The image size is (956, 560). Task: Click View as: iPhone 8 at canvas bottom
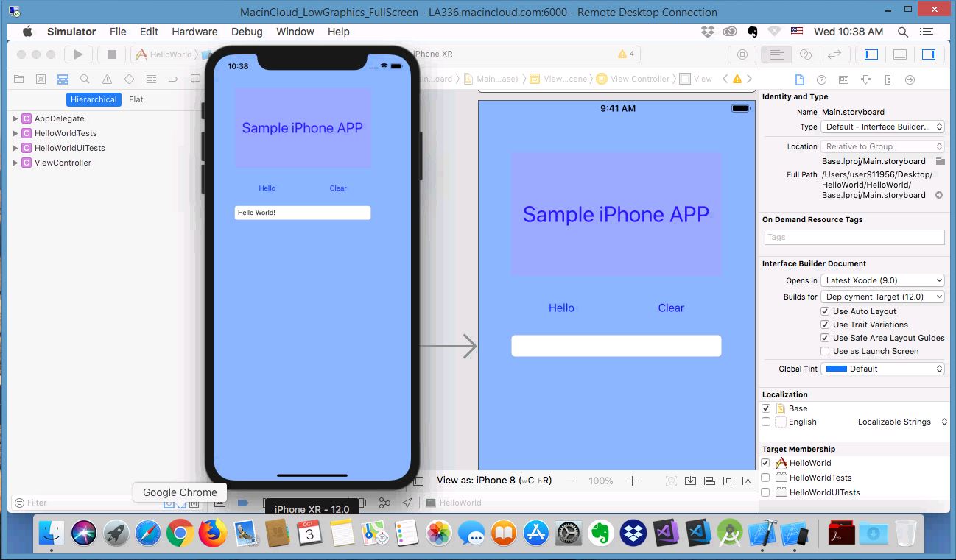point(494,481)
